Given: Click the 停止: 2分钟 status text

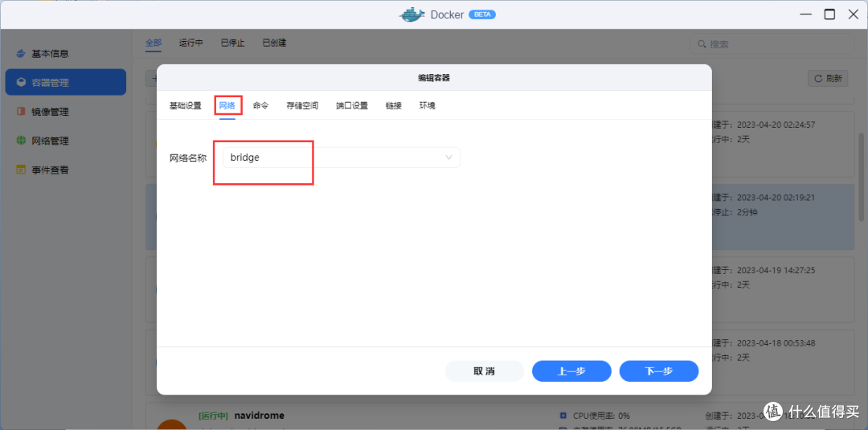Looking at the screenshot, I should [x=735, y=212].
